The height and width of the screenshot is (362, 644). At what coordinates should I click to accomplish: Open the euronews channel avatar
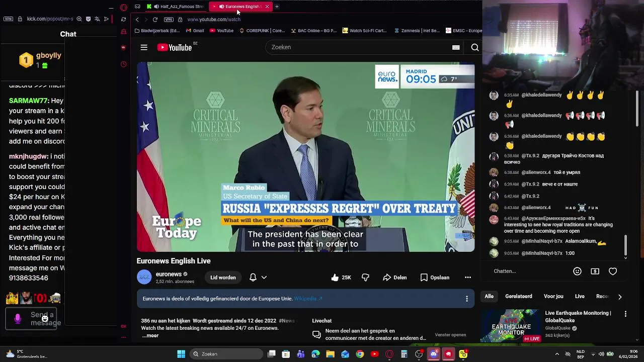[x=144, y=278]
